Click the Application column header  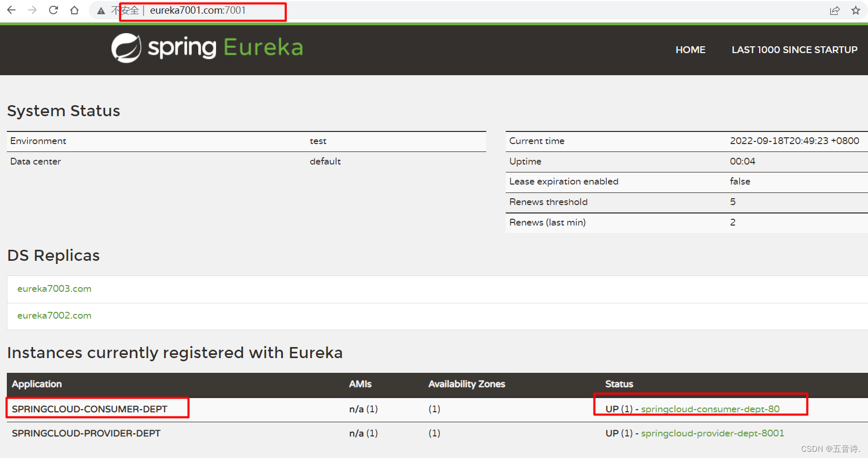37,384
